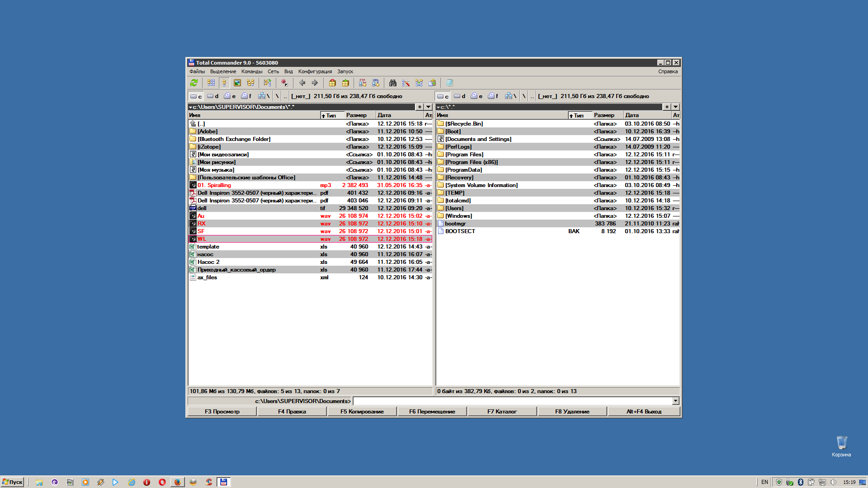The width and height of the screenshot is (868, 488).
Task: Click the copy names to clipboard icon
Action: coord(432,83)
